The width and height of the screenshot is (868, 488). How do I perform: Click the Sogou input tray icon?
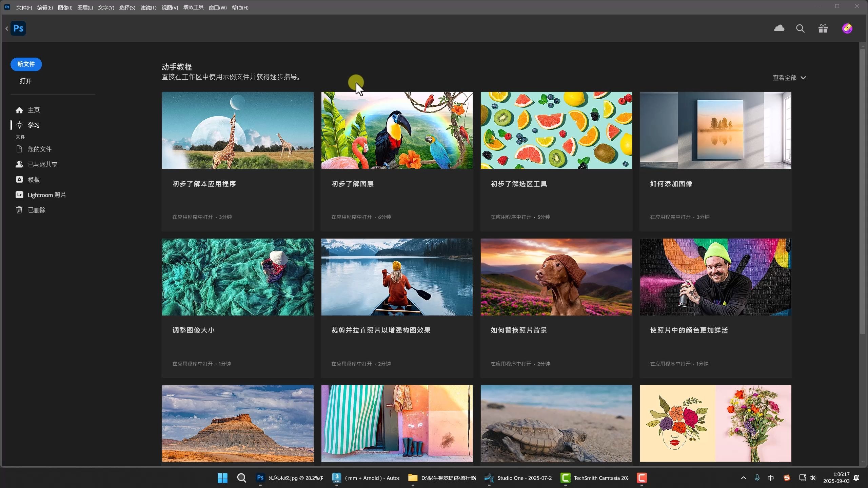coord(787,478)
